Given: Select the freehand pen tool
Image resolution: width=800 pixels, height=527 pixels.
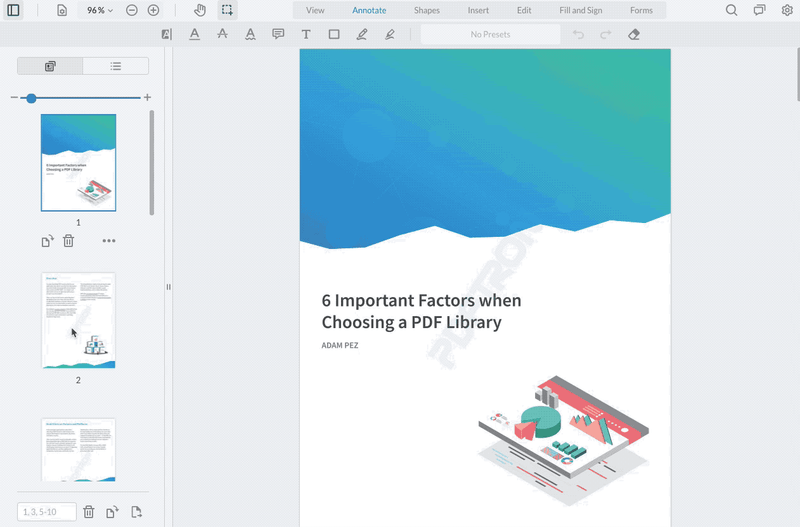Looking at the screenshot, I should point(362,34).
